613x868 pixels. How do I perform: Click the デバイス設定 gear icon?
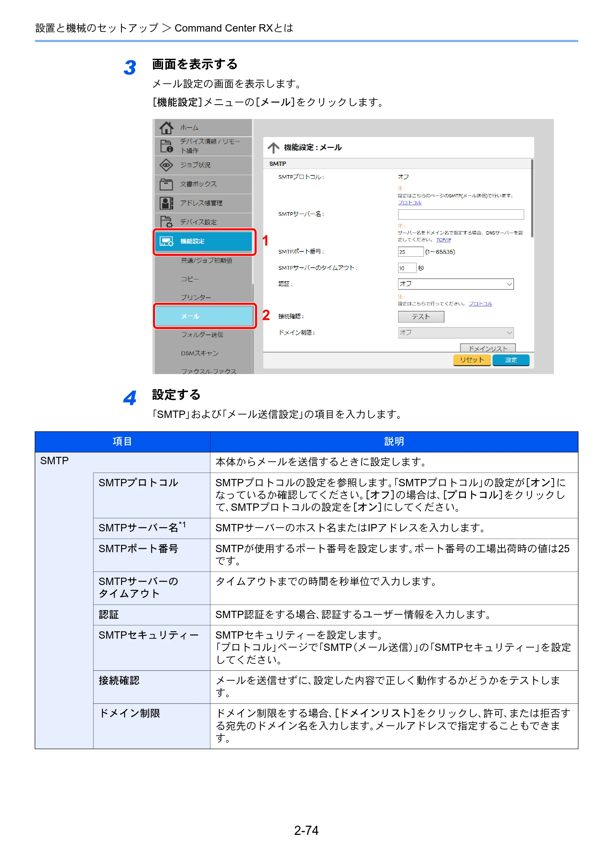[166, 222]
